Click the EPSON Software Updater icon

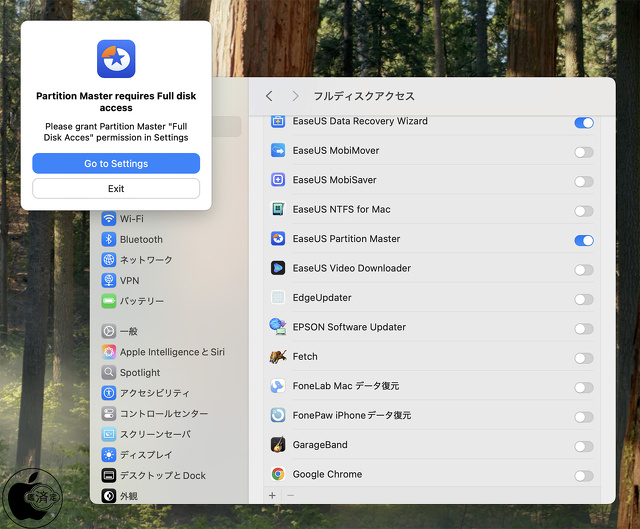pyautogui.click(x=278, y=327)
